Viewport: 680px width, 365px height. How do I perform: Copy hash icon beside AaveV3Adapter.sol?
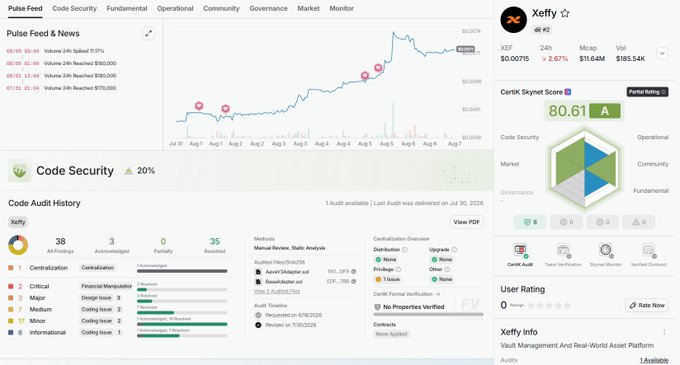click(x=353, y=272)
